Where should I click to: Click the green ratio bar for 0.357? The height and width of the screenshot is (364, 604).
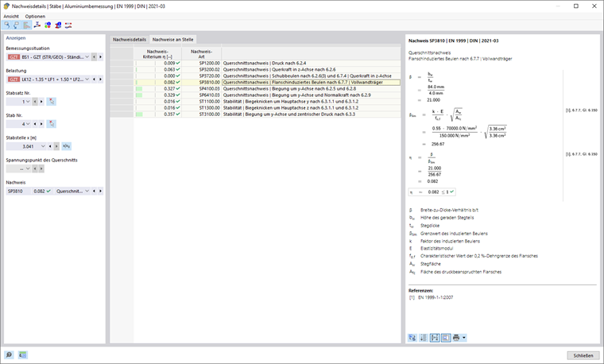click(x=139, y=114)
